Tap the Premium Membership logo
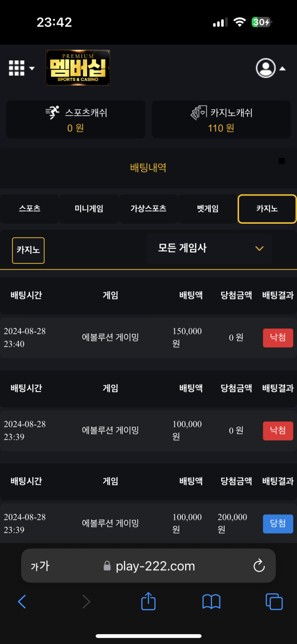Viewport: 297px width, 644px height. 78,68
